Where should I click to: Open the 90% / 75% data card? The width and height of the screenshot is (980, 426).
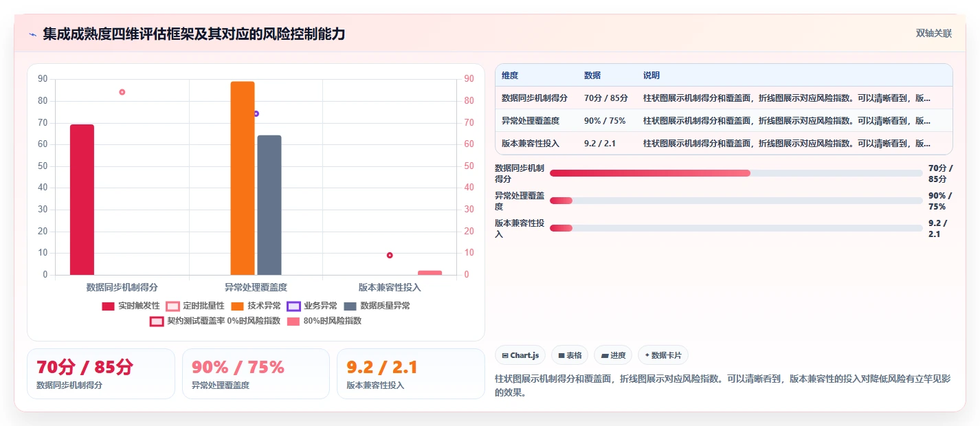pyautogui.click(x=256, y=374)
